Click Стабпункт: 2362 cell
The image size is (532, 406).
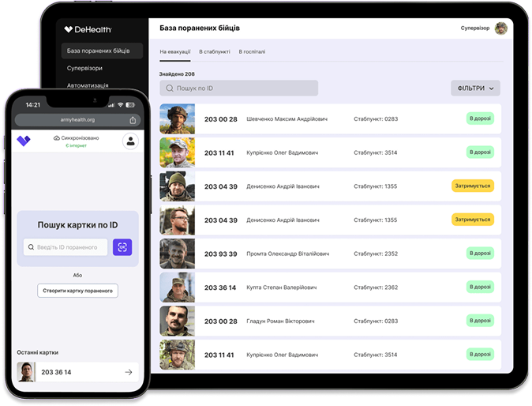click(x=376, y=288)
